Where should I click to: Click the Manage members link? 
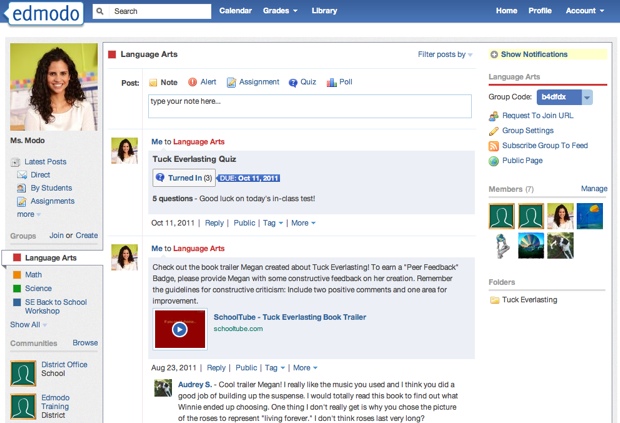point(594,189)
